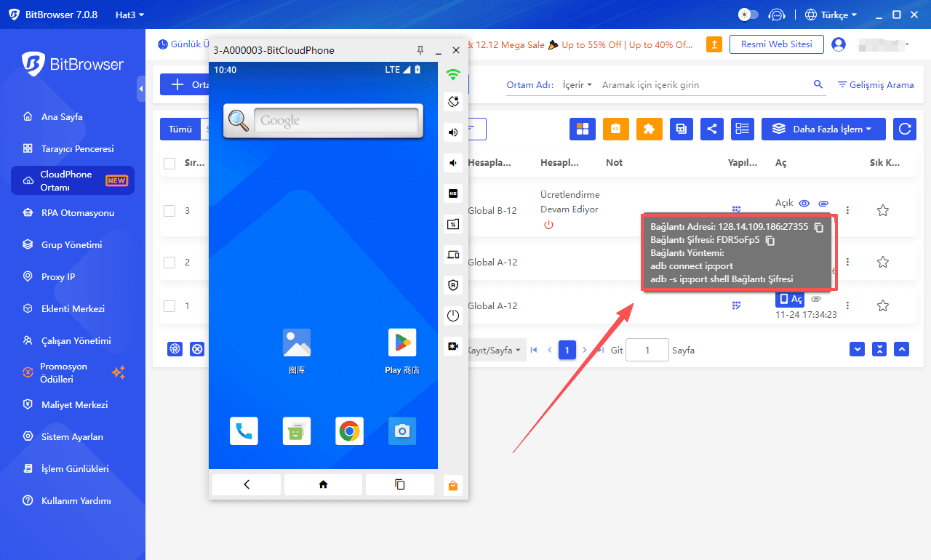Image resolution: width=931 pixels, height=560 pixels.
Task: Click the Aç button in row 1
Action: pos(790,299)
